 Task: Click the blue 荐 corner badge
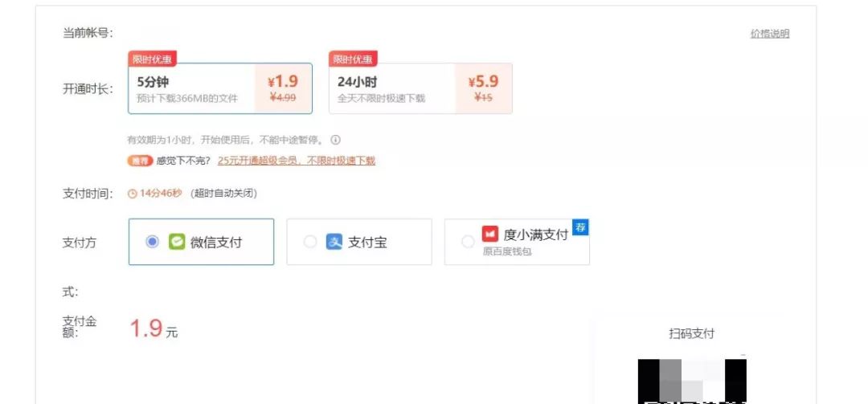click(x=580, y=227)
